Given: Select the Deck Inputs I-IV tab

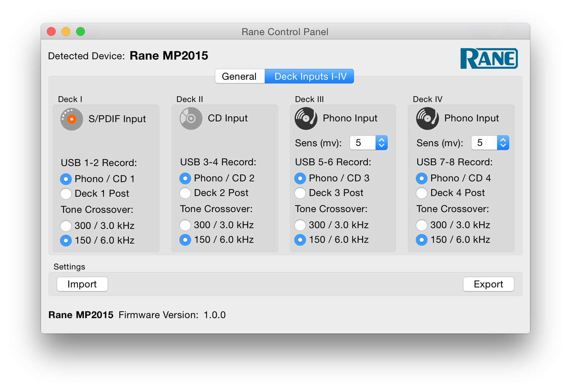Looking at the screenshot, I should pyautogui.click(x=310, y=76).
